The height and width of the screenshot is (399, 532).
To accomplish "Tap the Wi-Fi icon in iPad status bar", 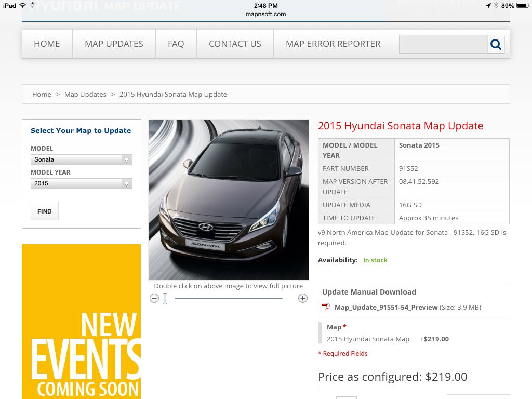I will click(x=23, y=5).
